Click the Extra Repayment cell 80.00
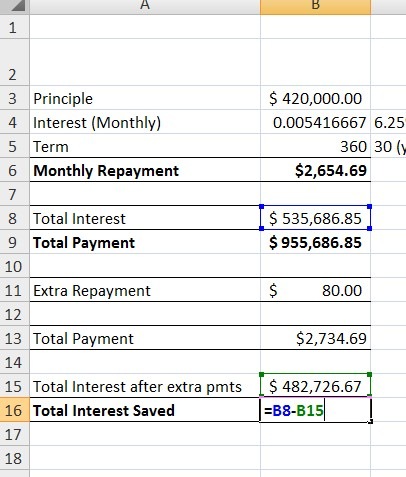Screen dimensions: 406x477 point(315,290)
